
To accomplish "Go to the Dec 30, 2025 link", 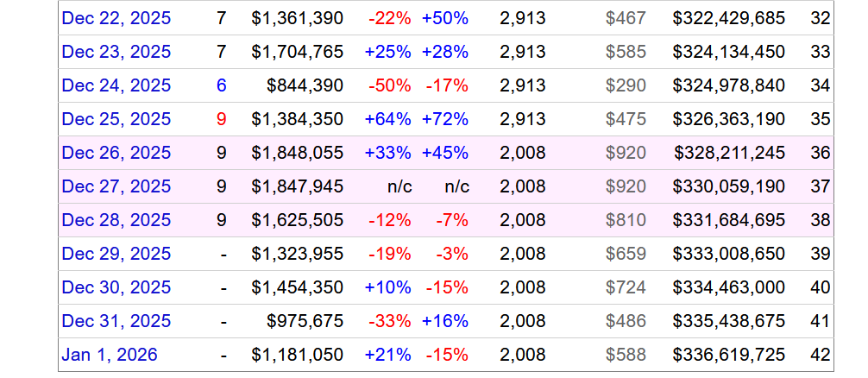I will pyautogui.click(x=116, y=287).
